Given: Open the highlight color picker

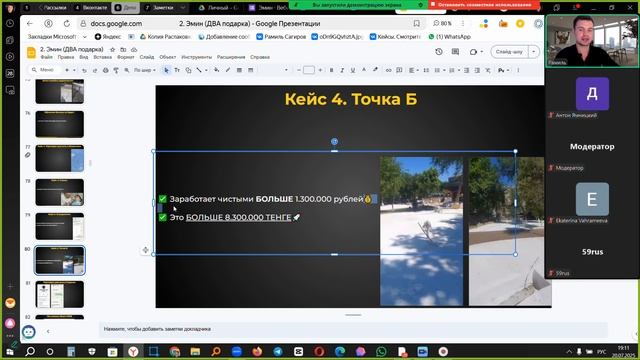Looking at the screenshot, I should (x=375, y=70).
